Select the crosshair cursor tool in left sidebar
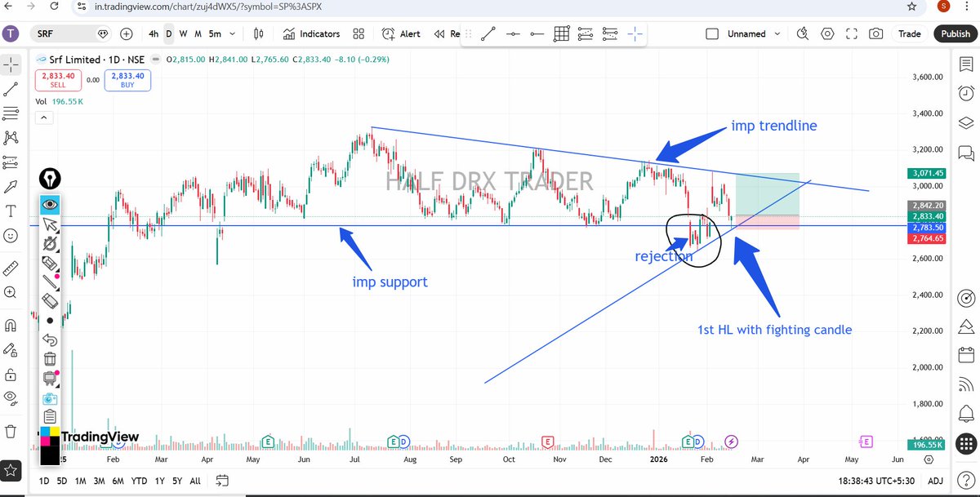This screenshot has width=980, height=497. 11,64
